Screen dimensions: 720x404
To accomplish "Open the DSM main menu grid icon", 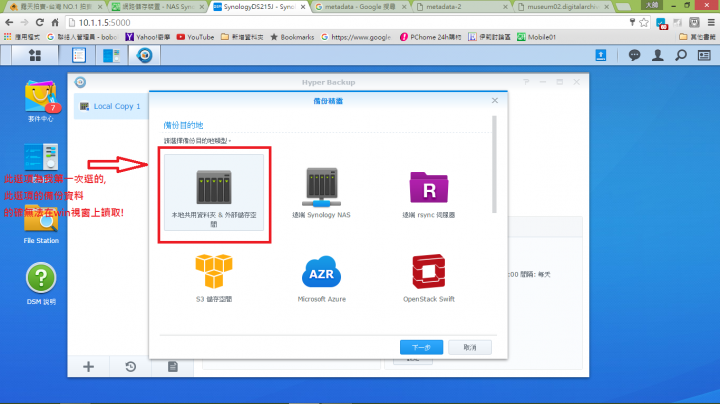I will point(35,56).
